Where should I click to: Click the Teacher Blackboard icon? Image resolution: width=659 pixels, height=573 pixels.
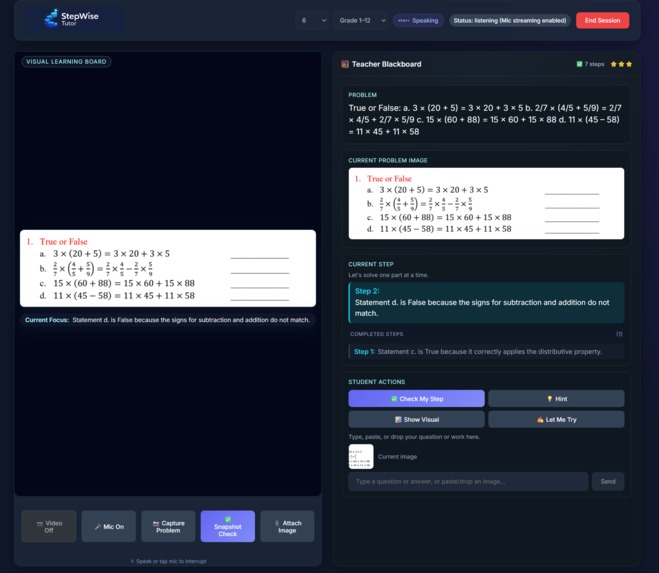(x=345, y=64)
